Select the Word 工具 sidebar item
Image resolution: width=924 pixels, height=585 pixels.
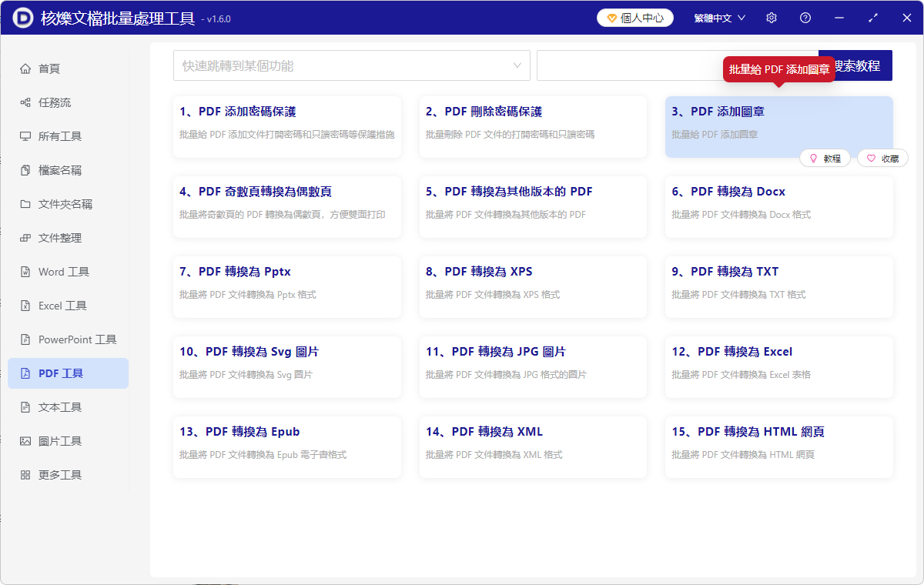(x=68, y=271)
